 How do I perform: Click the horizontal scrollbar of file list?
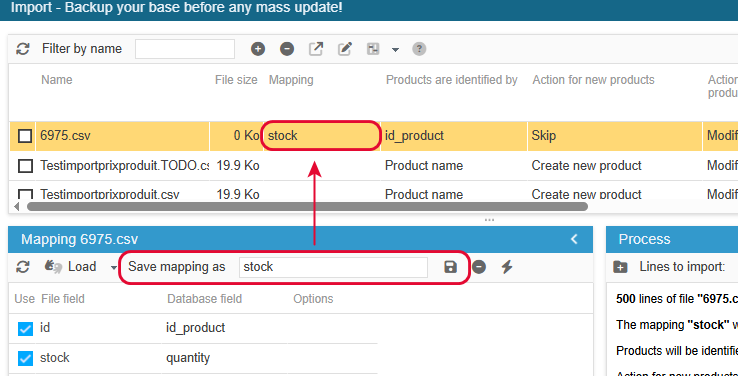coord(307,206)
